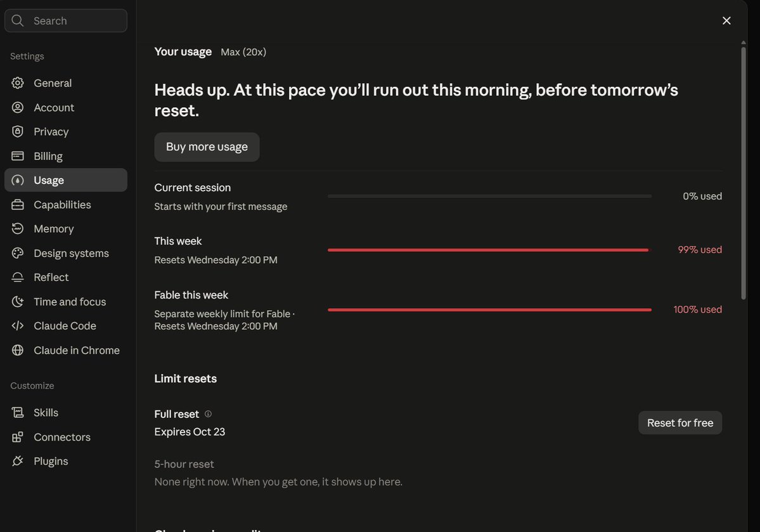Select the Usage section
The image size is (760, 532).
pos(66,180)
